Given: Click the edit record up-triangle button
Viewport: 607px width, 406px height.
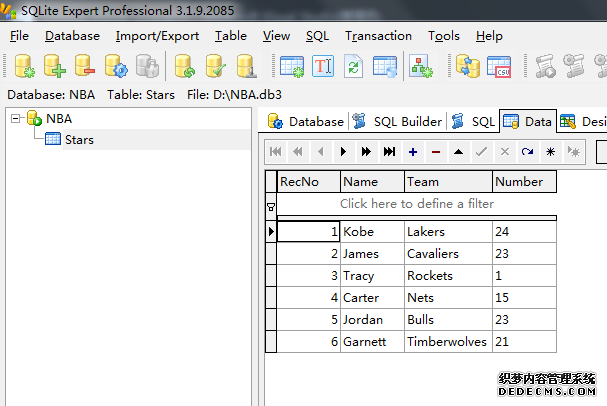Looking at the screenshot, I should point(458,152).
